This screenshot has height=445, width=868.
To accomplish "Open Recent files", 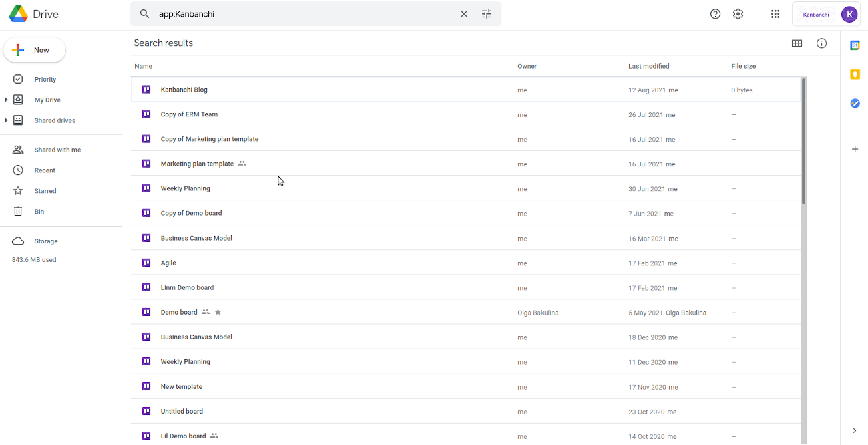I will pos(45,171).
